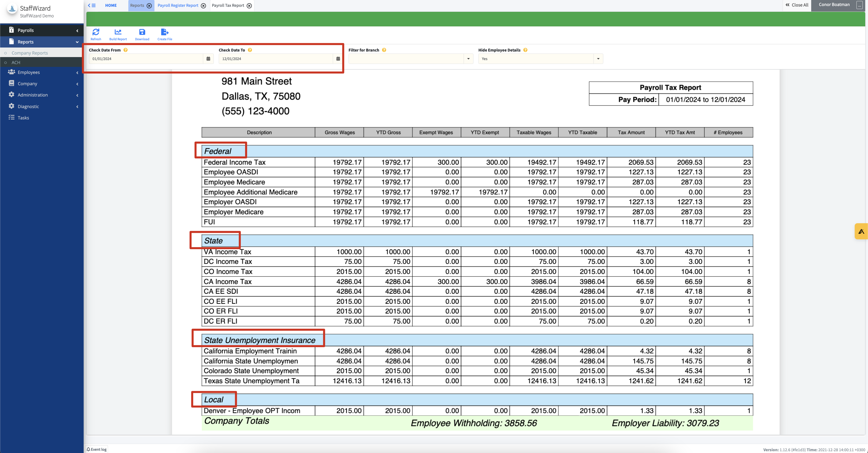This screenshot has height=453, width=868.
Task: Click the Create File icon
Action: (x=165, y=32)
